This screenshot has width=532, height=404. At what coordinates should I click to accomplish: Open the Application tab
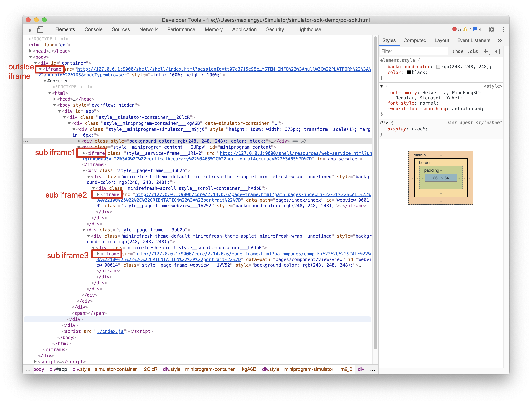point(244,30)
